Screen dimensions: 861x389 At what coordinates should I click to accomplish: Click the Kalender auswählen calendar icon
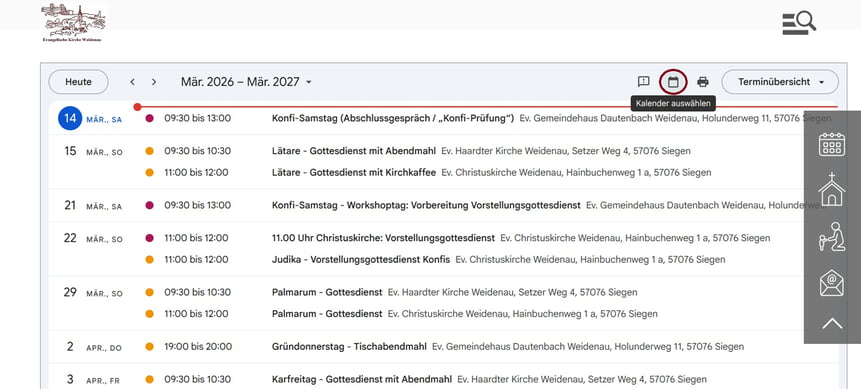pyautogui.click(x=673, y=82)
